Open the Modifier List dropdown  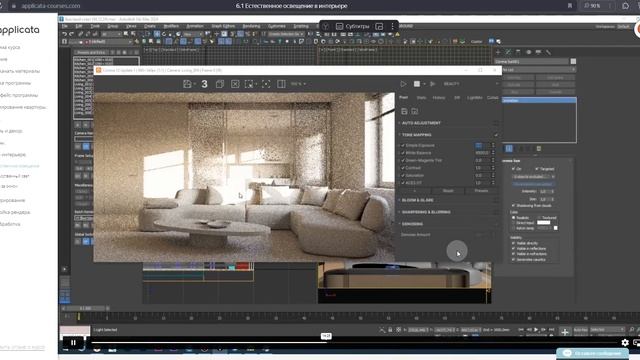click(538, 70)
